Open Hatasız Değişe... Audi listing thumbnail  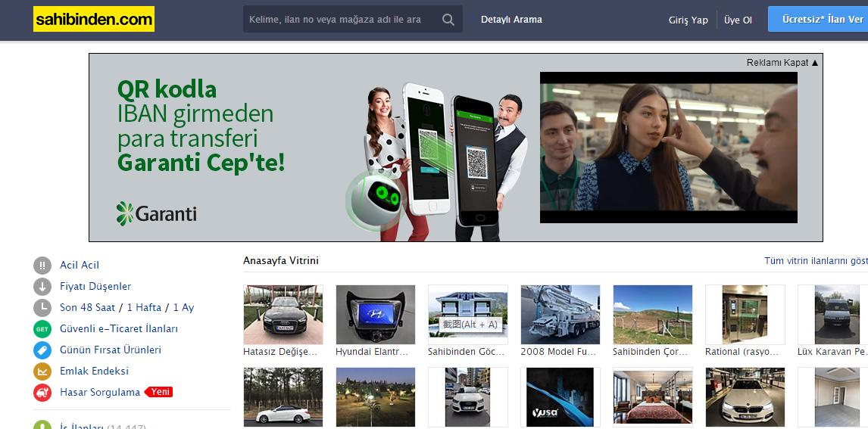click(283, 315)
